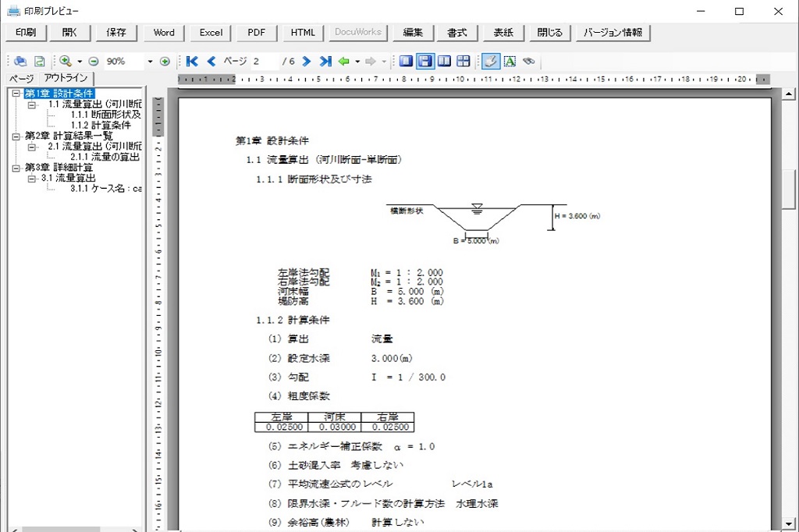
Task: Click the 編集 button
Action: [x=413, y=33]
